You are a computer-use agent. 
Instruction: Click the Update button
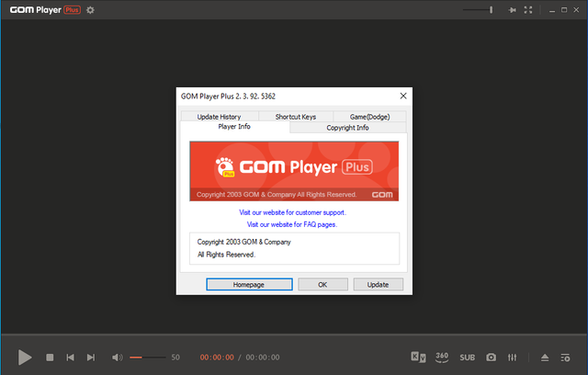click(378, 285)
